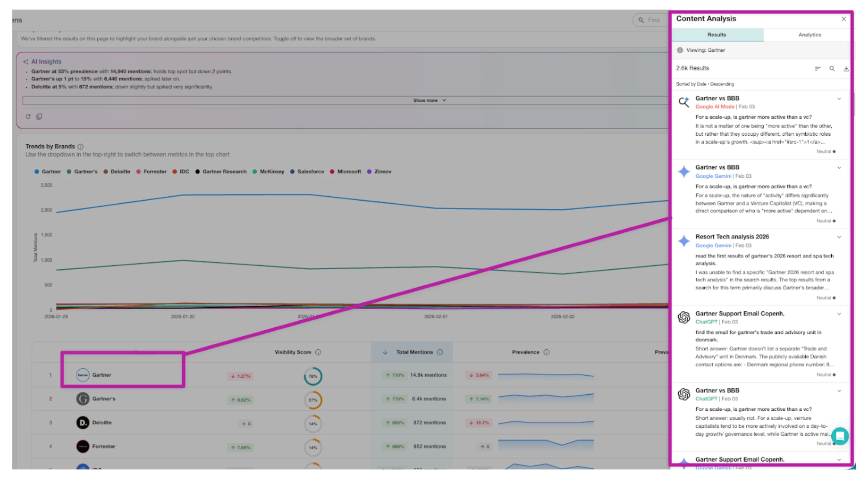Screen dimensions: 868x479
Task: Open the chat support bubble icon
Action: (x=839, y=436)
